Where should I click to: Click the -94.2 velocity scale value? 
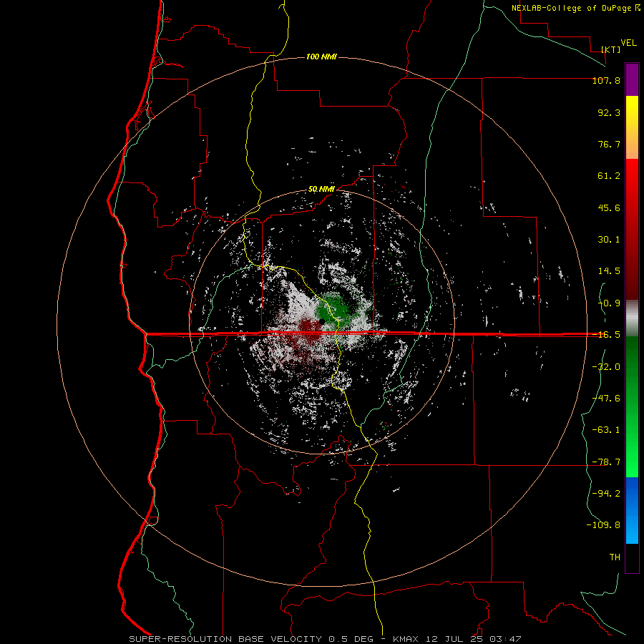point(606,493)
